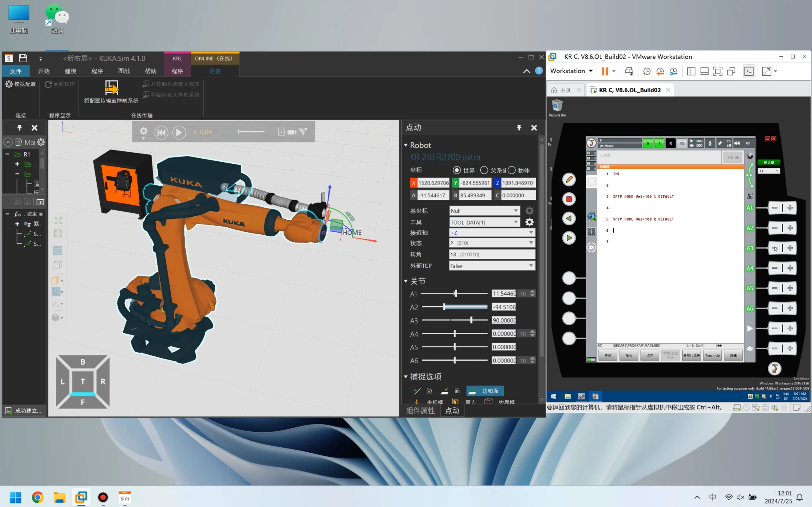This screenshot has height=507, width=812.
Task: Open the 外部TCP False dropdown
Action: click(492, 266)
